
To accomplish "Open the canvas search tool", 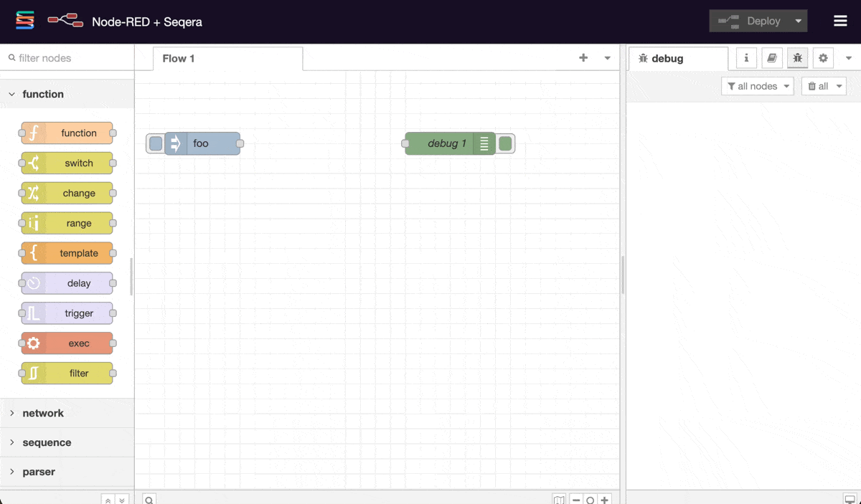I will click(x=149, y=499).
